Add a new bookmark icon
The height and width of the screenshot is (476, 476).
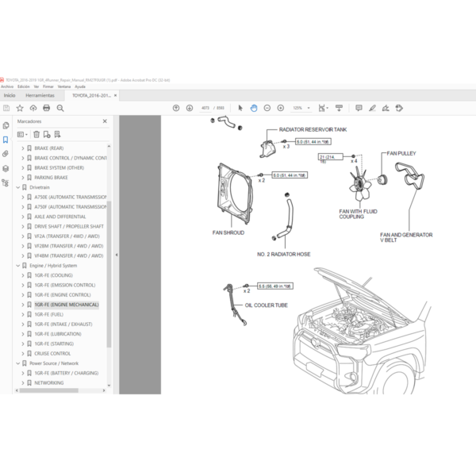[x=47, y=135]
